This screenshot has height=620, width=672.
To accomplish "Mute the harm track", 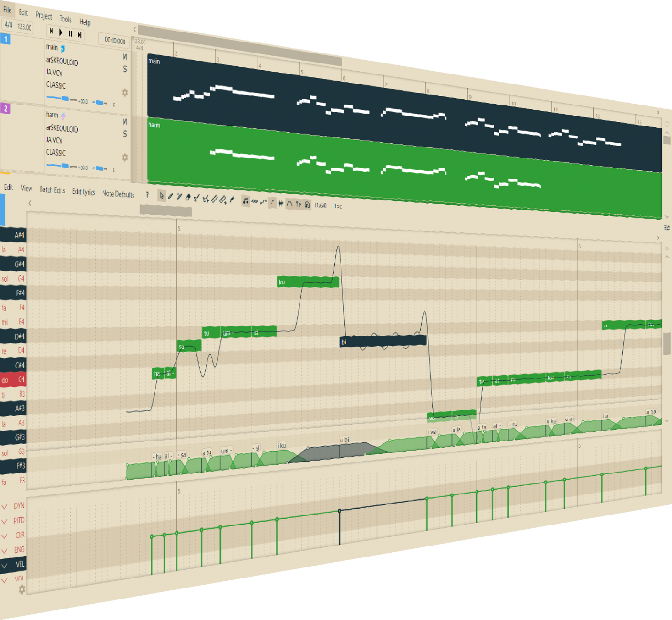I will tap(125, 122).
